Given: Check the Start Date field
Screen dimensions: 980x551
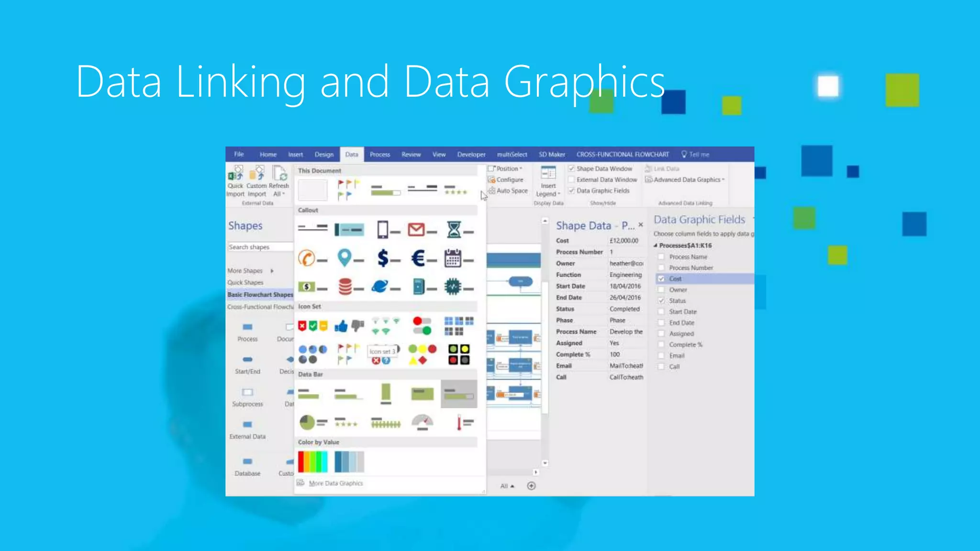Looking at the screenshot, I should [661, 312].
